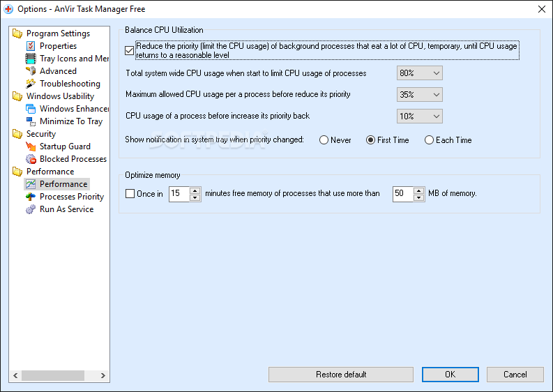Enable the Once in minutes memory optimization checkbox
Image resolution: width=553 pixels, height=392 pixels.
(x=130, y=194)
